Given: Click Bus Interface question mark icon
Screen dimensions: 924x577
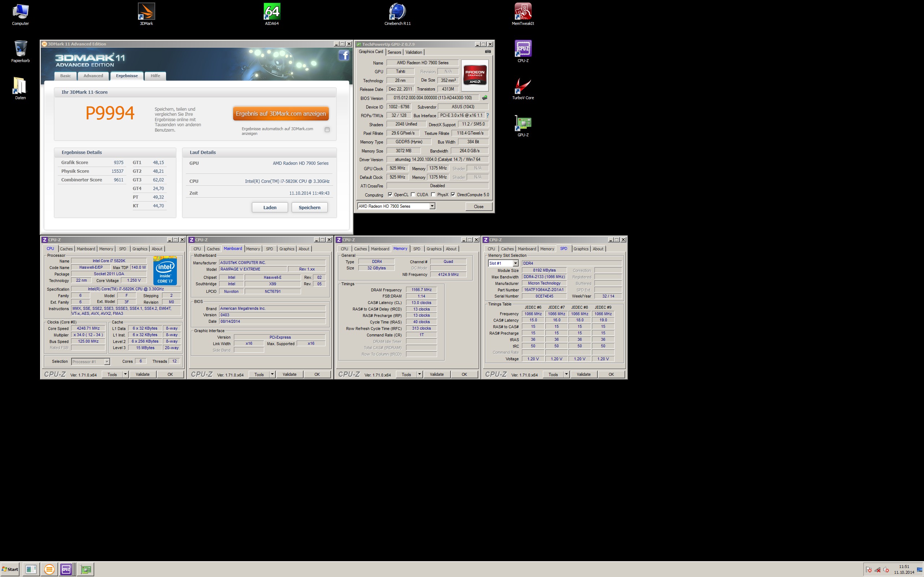Looking at the screenshot, I should (488, 115).
